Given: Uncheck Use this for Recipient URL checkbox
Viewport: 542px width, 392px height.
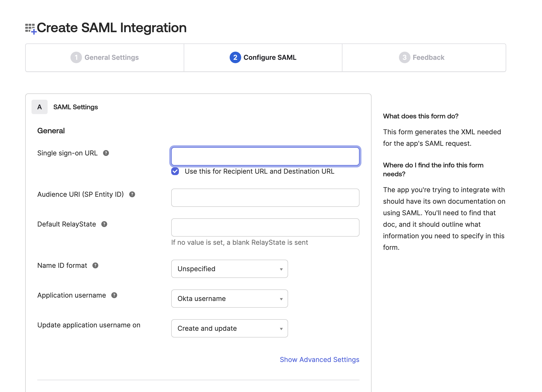Looking at the screenshot, I should pos(175,171).
